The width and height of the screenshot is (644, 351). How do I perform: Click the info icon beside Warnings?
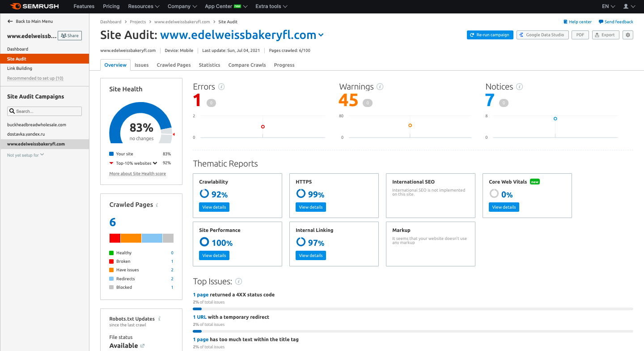click(380, 87)
